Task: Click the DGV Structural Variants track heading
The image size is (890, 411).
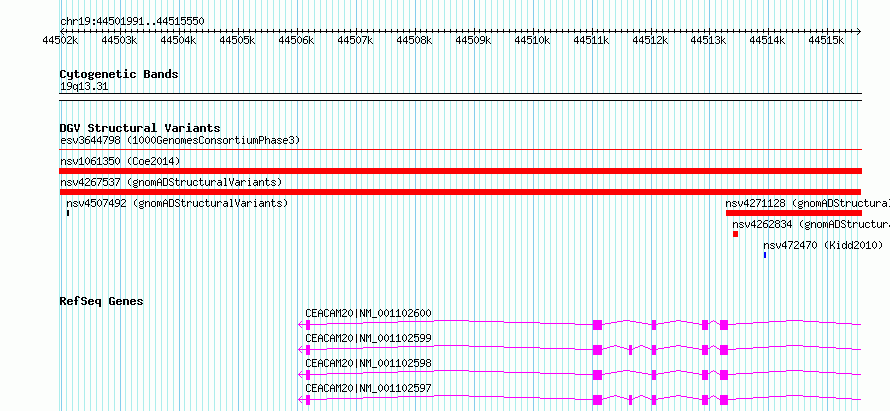Action: pos(140,128)
